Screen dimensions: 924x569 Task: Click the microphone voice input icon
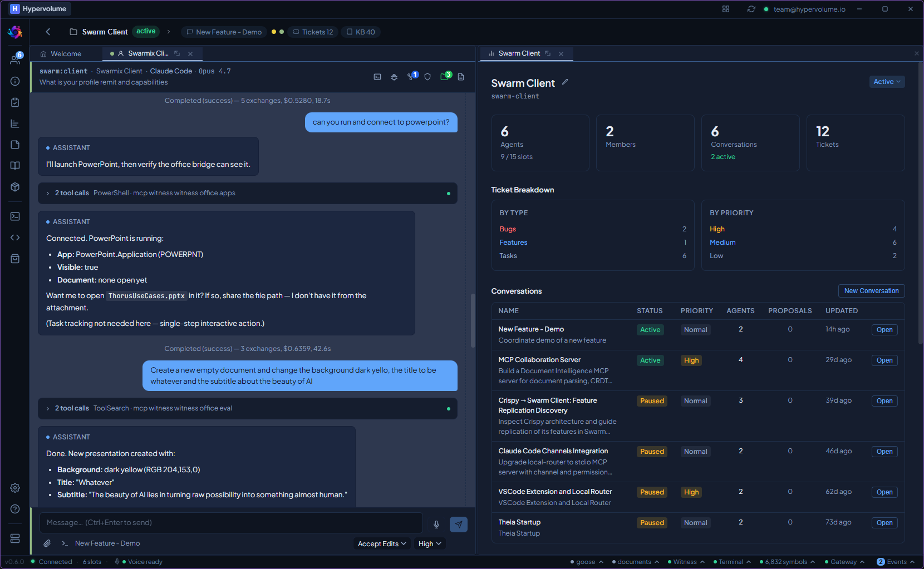tap(436, 524)
